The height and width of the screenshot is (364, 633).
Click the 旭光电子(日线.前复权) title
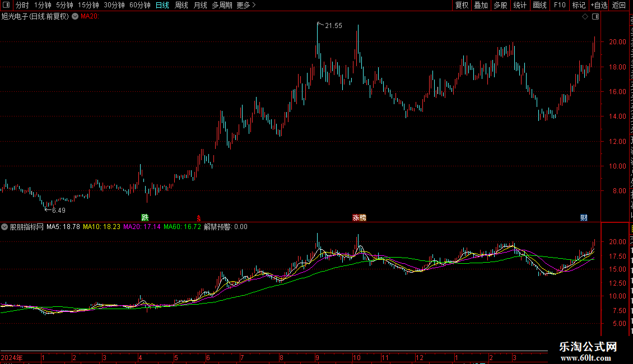35,17
